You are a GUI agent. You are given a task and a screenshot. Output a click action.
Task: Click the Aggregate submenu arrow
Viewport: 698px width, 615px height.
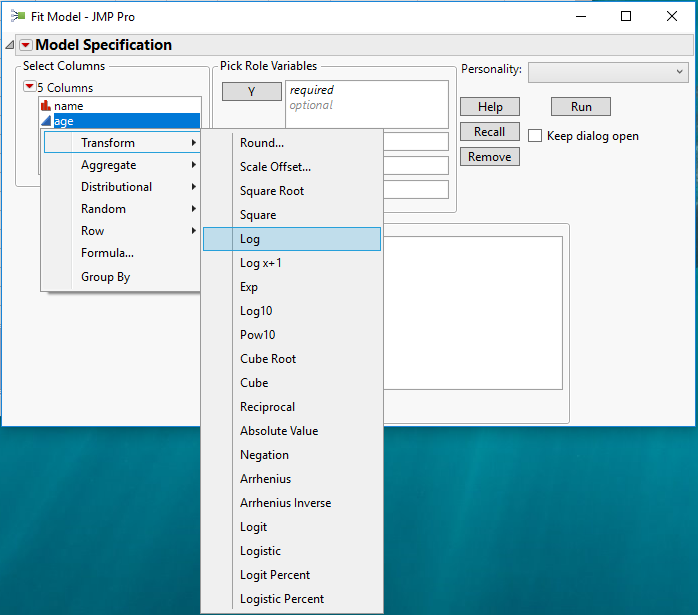(x=194, y=165)
